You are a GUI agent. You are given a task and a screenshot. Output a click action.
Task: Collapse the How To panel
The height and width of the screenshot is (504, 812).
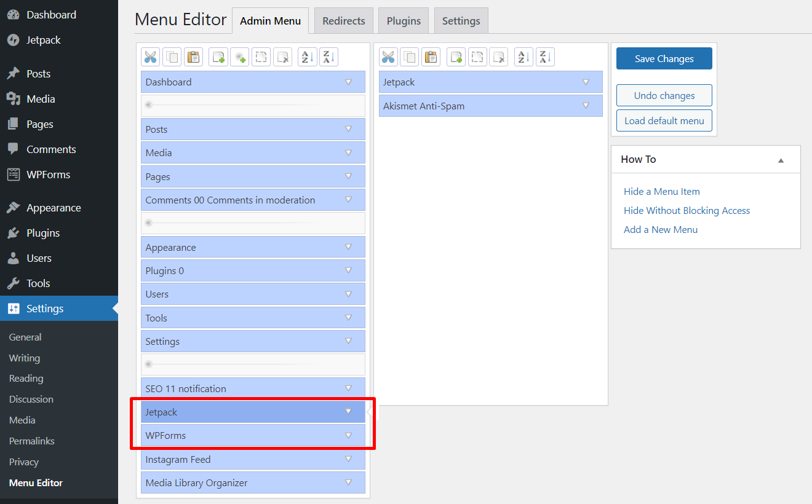pyautogui.click(x=781, y=160)
